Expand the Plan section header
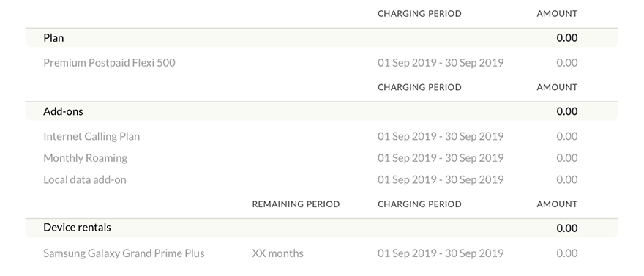The height and width of the screenshot is (276, 644). tap(321, 38)
